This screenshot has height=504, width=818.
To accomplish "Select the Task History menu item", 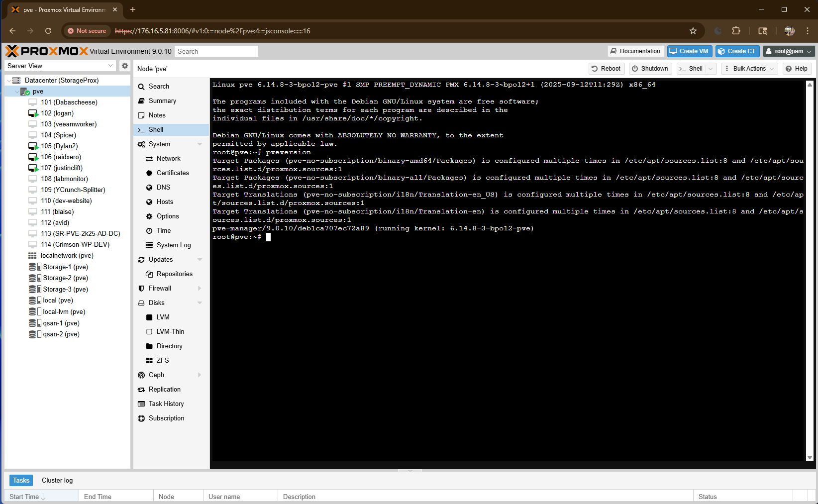I will [166, 404].
